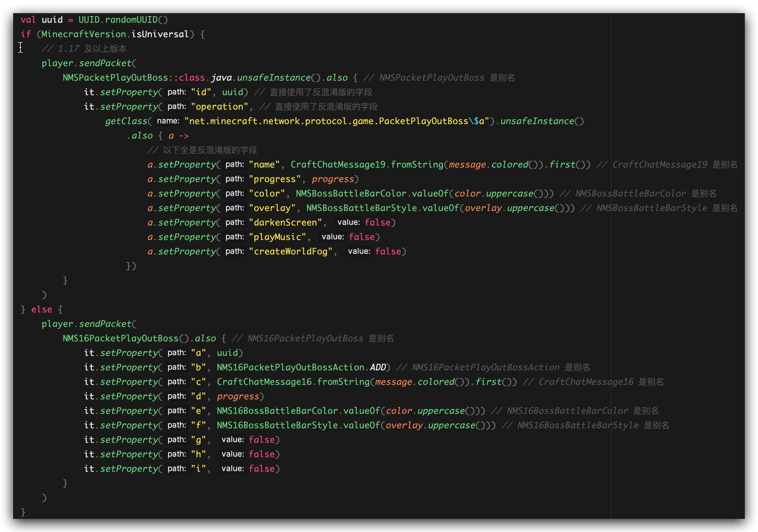Click the isUniversal property in the if condition
758x532 pixels.
coord(160,34)
